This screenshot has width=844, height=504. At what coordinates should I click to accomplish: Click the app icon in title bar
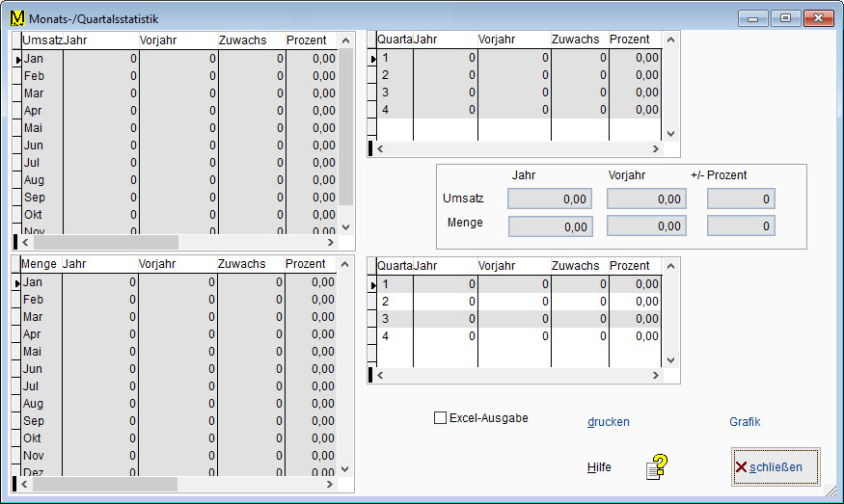click(16, 18)
